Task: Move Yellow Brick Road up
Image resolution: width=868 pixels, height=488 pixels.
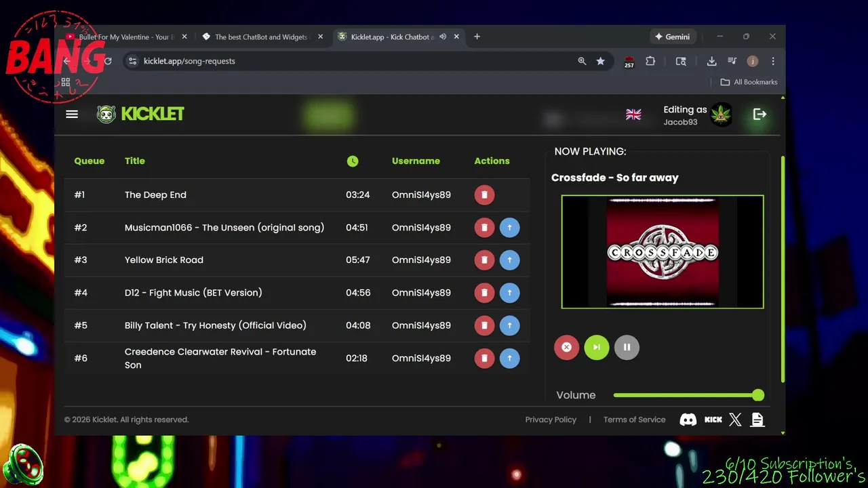Action: coord(509,260)
